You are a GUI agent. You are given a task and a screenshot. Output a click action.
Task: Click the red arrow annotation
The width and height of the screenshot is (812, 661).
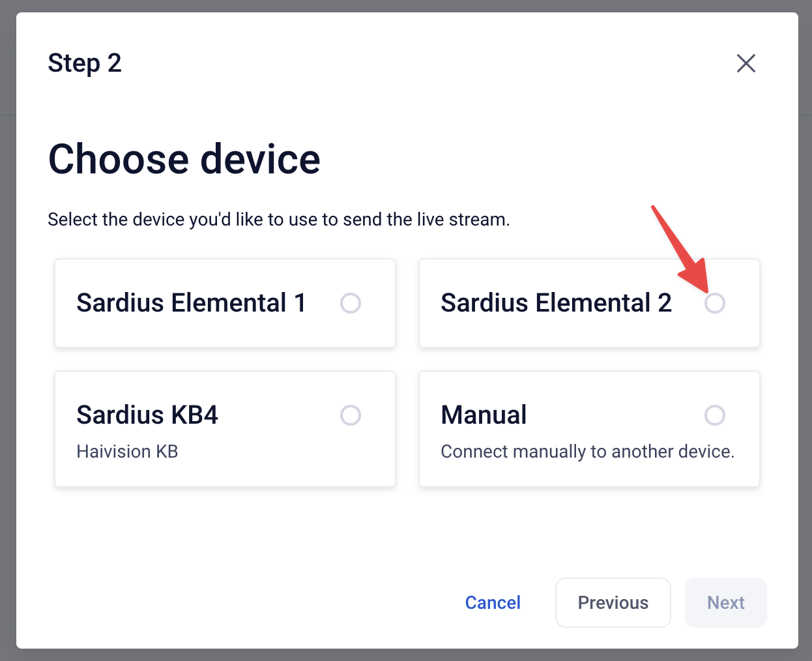(x=680, y=249)
